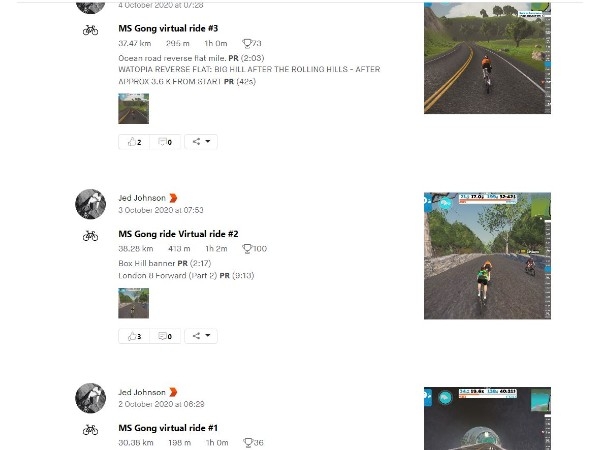This screenshot has width=600, height=450.
Task: Click Jed Johnson name on 2 October post
Action: click(x=142, y=392)
